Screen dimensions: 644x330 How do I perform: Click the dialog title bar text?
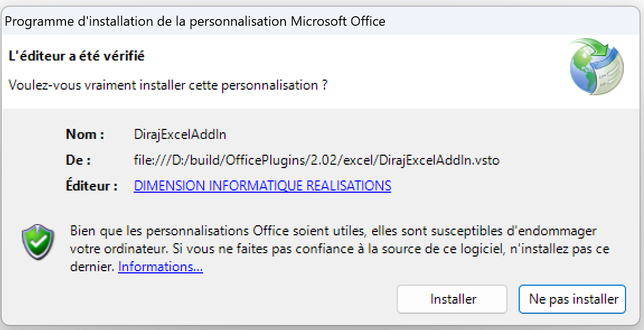pyautogui.click(x=195, y=21)
